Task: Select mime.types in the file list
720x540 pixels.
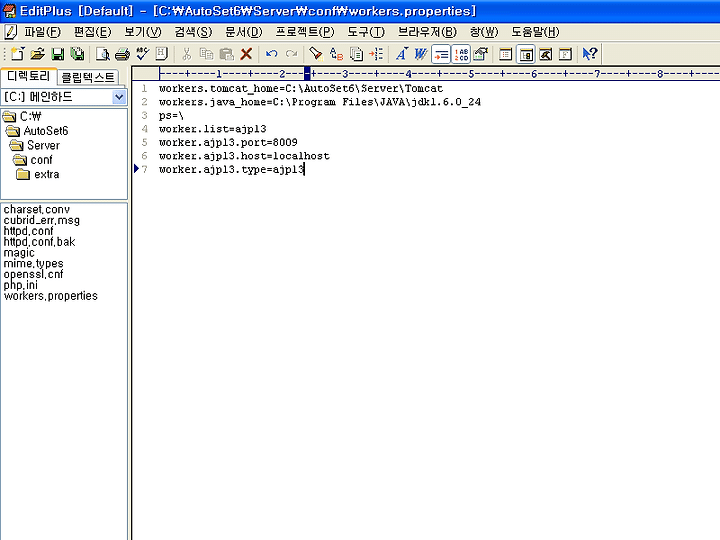Action: tap(34, 264)
